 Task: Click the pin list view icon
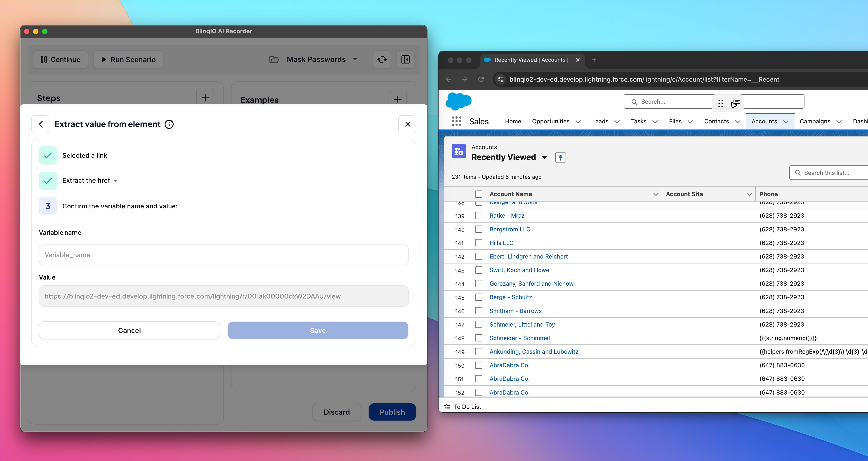coord(560,157)
